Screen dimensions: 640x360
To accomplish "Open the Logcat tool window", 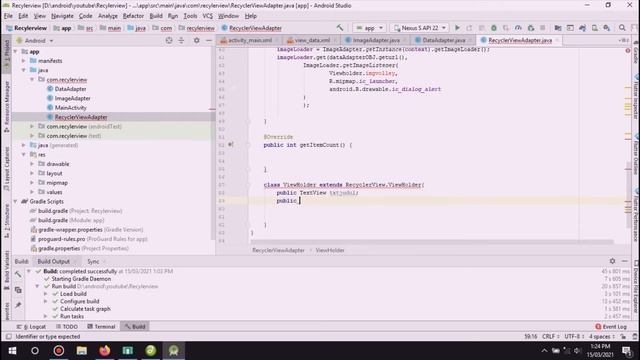I will click(x=32, y=327).
